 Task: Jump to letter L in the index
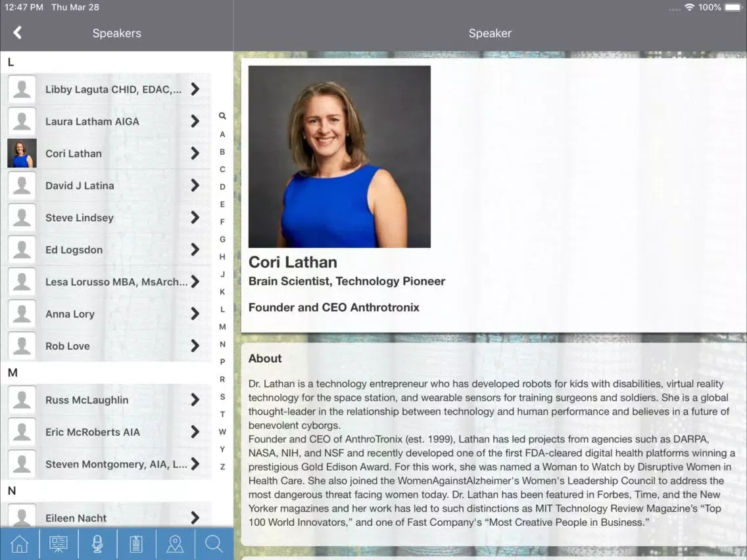pyautogui.click(x=222, y=310)
